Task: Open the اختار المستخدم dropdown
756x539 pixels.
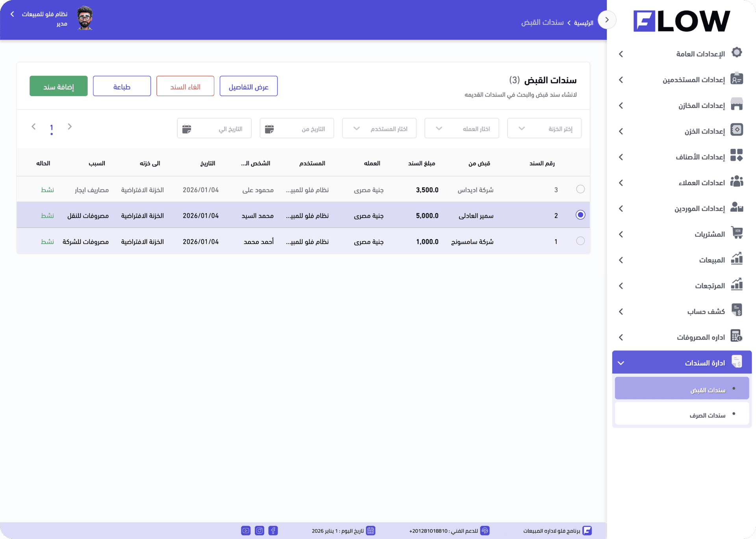Action: click(379, 128)
